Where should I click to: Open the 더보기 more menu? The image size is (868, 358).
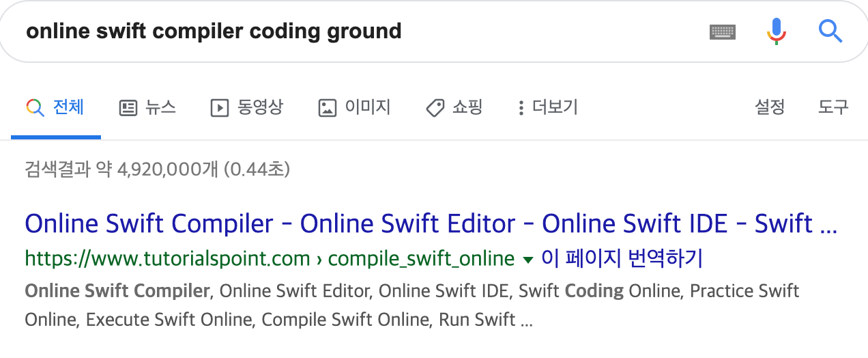pyautogui.click(x=548, y=107)
